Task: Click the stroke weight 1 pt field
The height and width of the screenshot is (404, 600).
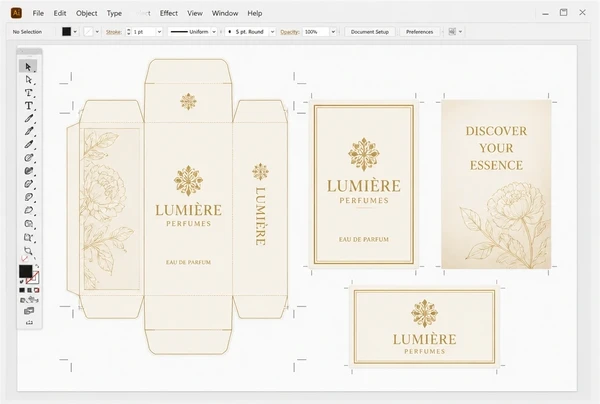Action: (144, 32)
